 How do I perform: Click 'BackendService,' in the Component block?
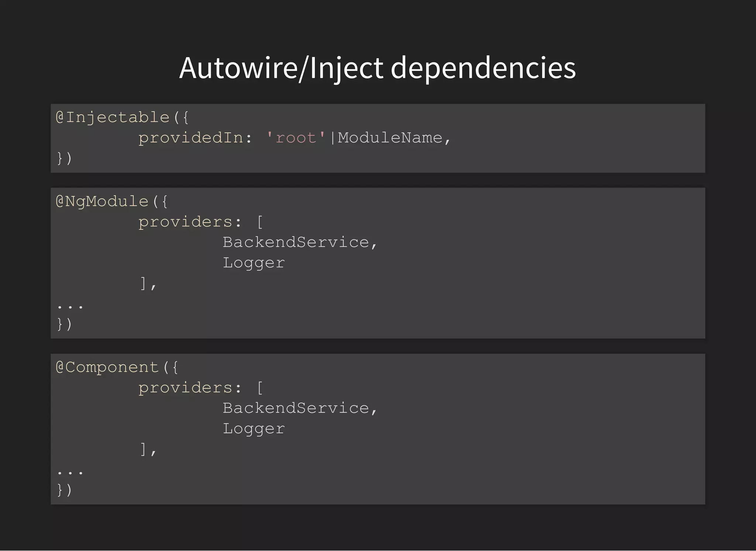(x=300, y=408)
